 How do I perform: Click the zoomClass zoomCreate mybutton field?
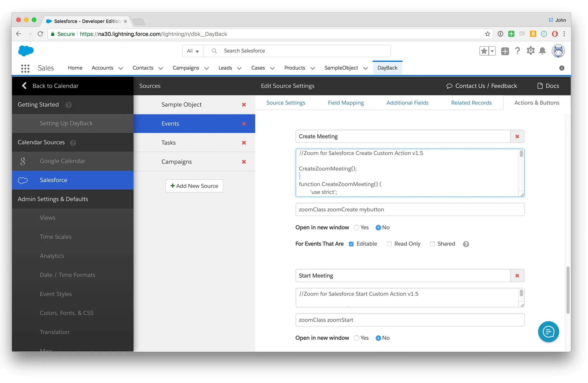pyautogui.click(x=410, y=210)
